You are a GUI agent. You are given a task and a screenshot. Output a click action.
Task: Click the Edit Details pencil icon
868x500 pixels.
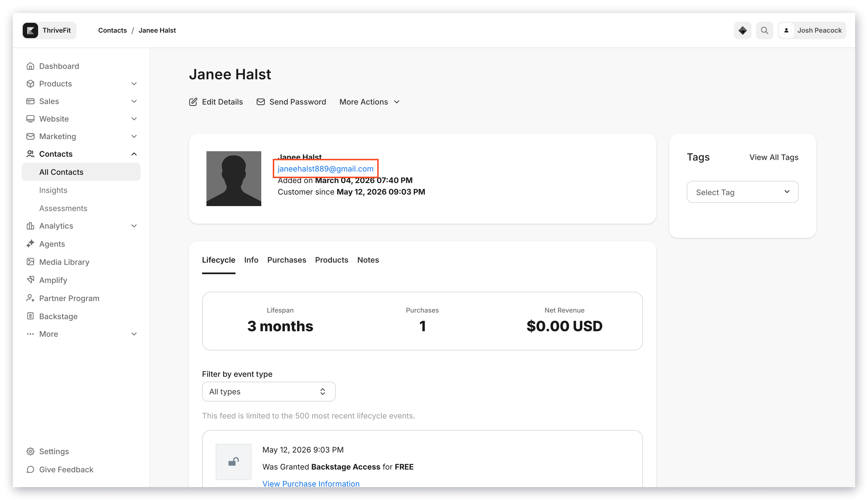pos(193,102)
